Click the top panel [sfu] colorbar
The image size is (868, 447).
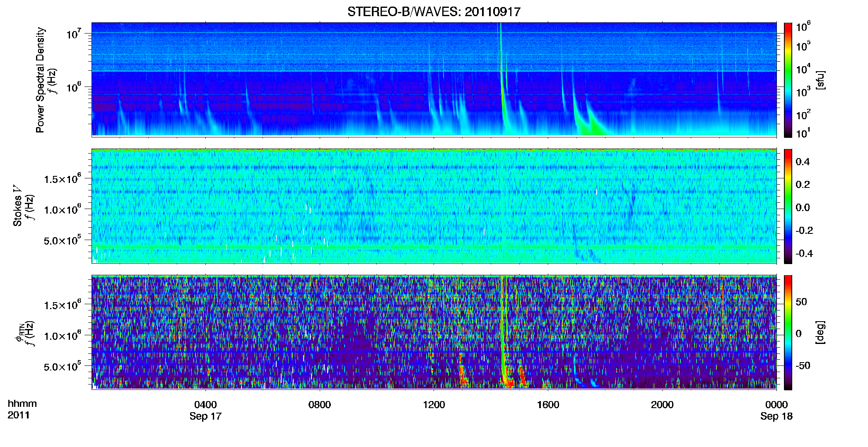[x=788, y=80]
